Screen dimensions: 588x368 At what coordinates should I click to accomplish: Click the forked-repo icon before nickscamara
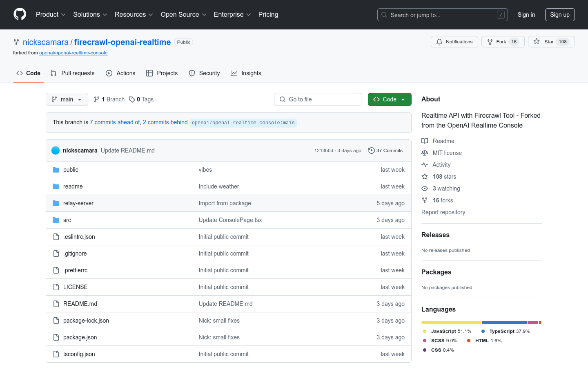[16, 42]
